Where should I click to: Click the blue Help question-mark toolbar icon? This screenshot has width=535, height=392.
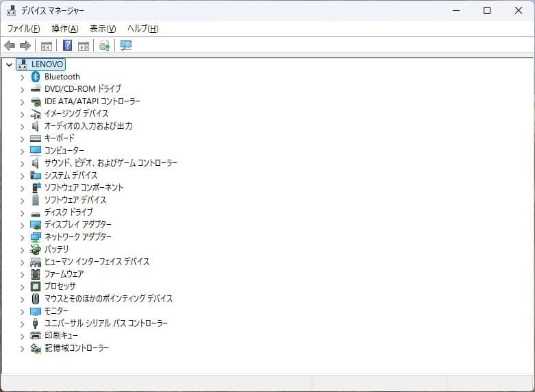click(68, 45)
